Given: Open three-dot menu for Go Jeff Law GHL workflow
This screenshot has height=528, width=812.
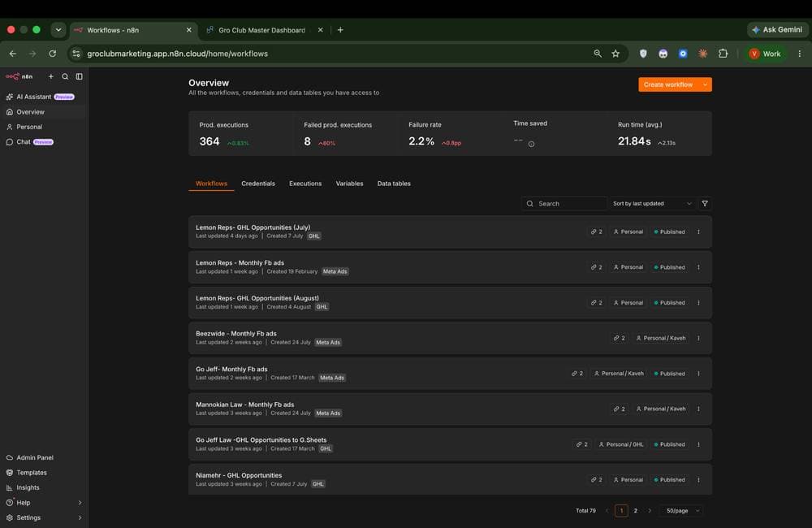Looking at the screenshot, I should pyautogui.click(x=698, y=444).
